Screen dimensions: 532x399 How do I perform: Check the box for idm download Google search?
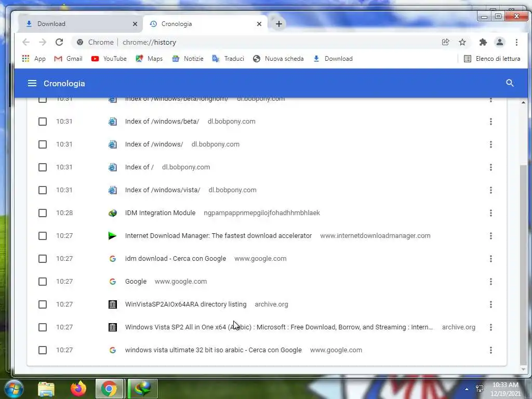pos(43,259)
